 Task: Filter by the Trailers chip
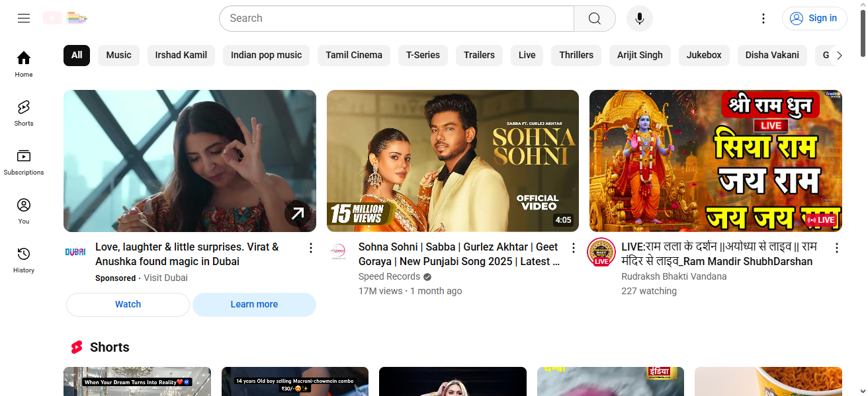480,55
